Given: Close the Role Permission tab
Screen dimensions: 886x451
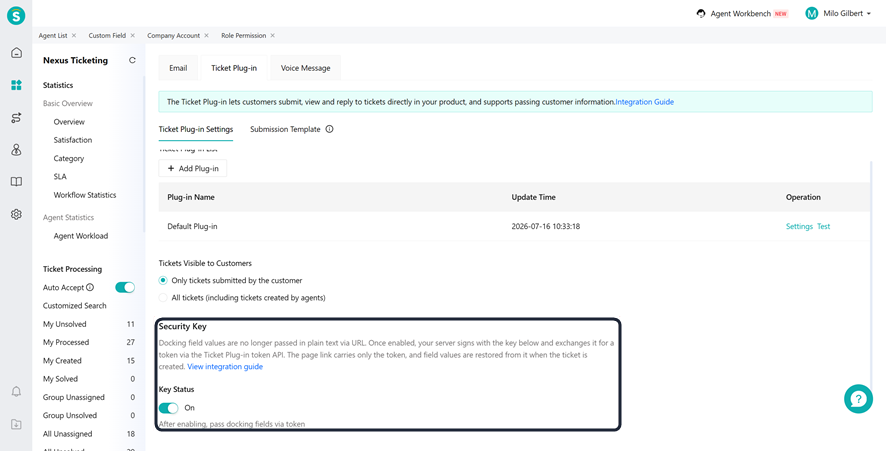Looking at the screenshot, I should [x=272, y=35].
